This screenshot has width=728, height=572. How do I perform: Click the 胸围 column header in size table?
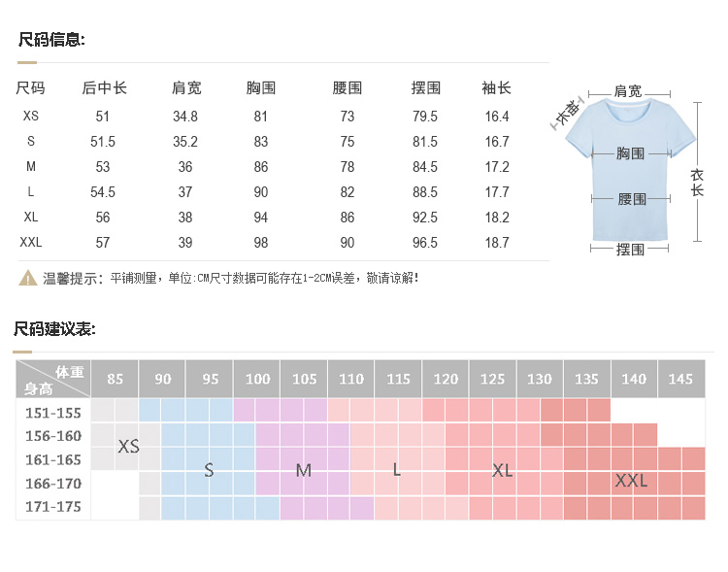point(261,88)
